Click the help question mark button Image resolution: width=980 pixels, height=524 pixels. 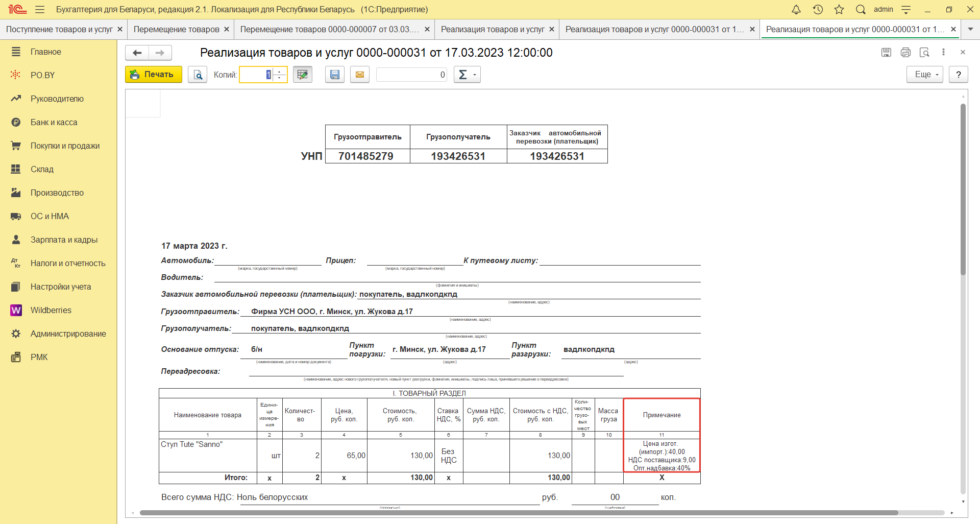click(x=959, y=75)
